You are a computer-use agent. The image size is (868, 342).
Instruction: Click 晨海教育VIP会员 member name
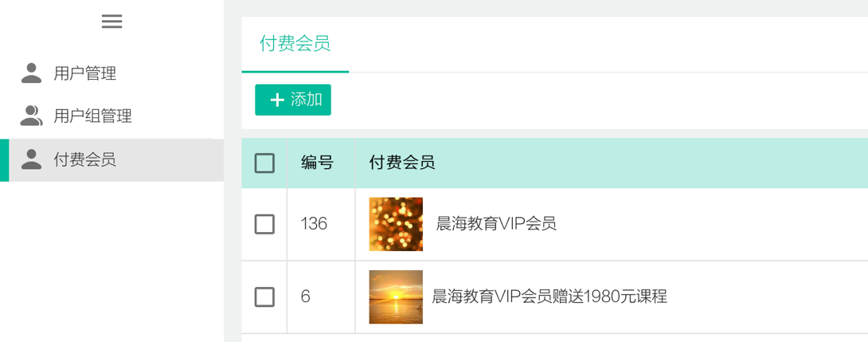[496, 224]
